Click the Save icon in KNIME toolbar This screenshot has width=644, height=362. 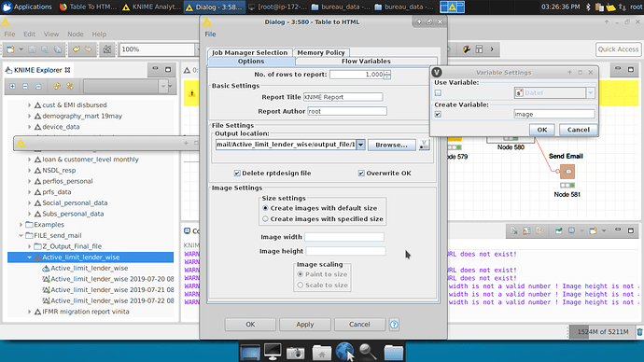pos(32,49)
